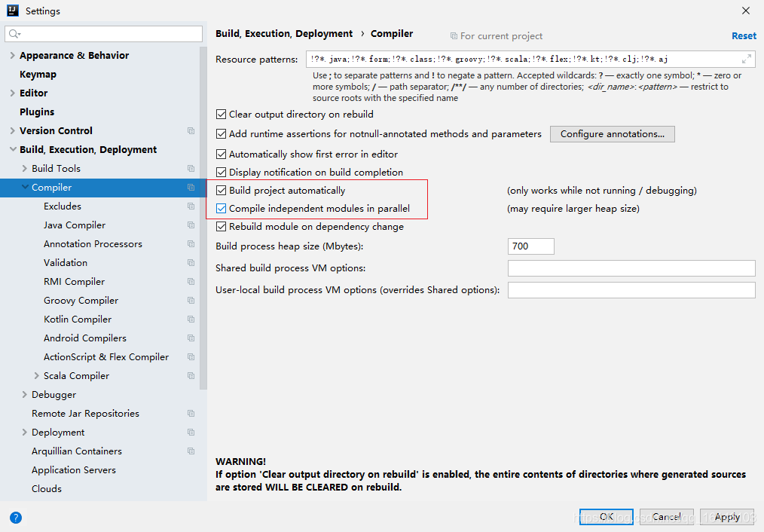Image resolution: width=764 pixels, height=532 pixels.
Task: Click the IntelliJ logo in the title bar
Action: coord(13,11)
